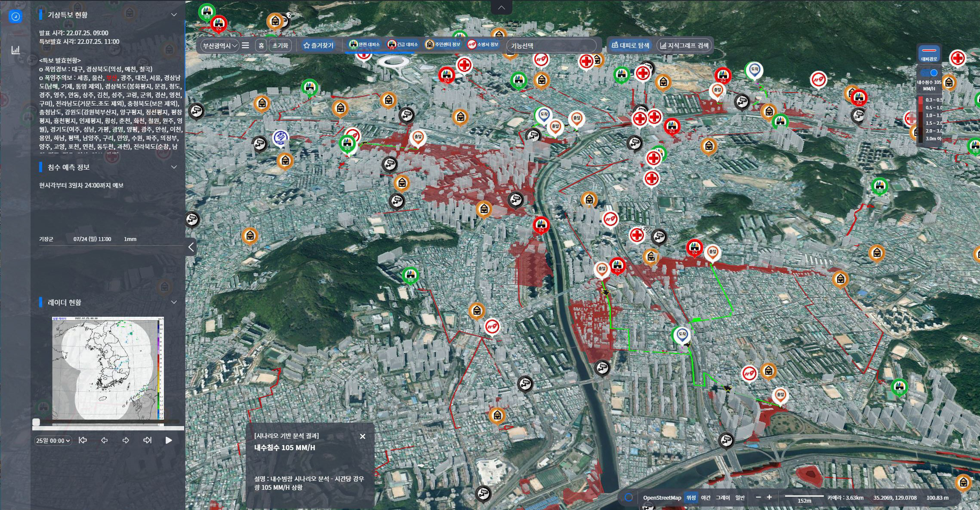Open the 25일 00:00 time dropdown
Viewport: 980px width, 510px height.
[x=53, y=440]
